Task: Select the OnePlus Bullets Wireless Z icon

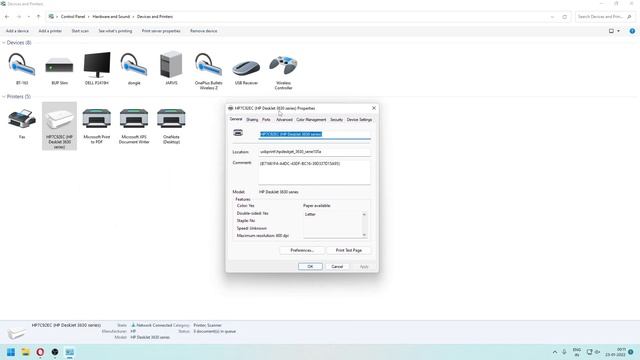Action: [x=209, y=65]
